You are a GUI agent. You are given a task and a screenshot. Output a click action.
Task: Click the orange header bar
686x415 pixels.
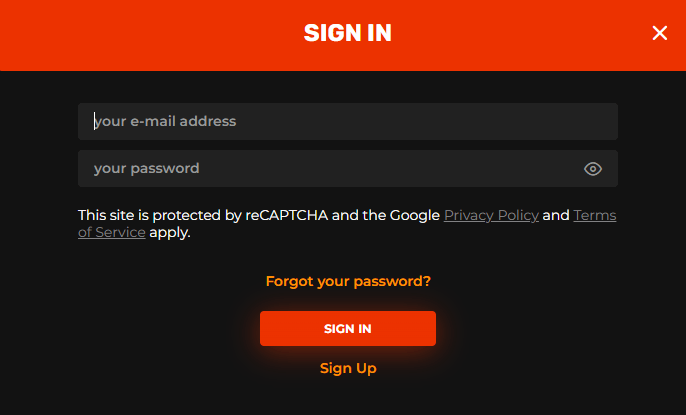pyautogui.click(x=343, y=35)
